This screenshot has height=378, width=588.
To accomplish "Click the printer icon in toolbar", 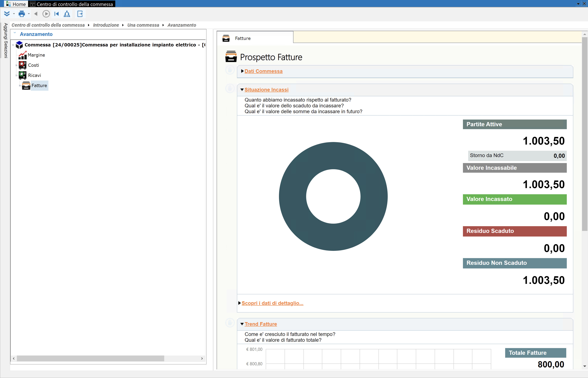I will click(x=22, y=14).
